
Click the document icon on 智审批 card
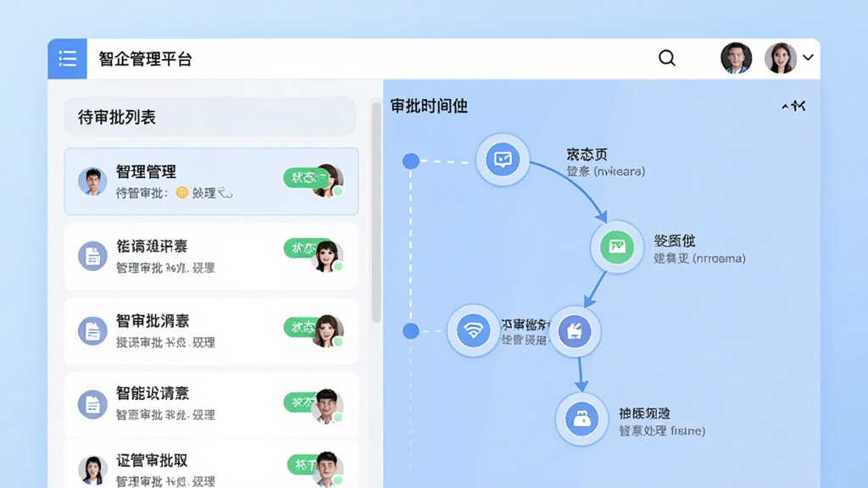[x=92, y=331]
